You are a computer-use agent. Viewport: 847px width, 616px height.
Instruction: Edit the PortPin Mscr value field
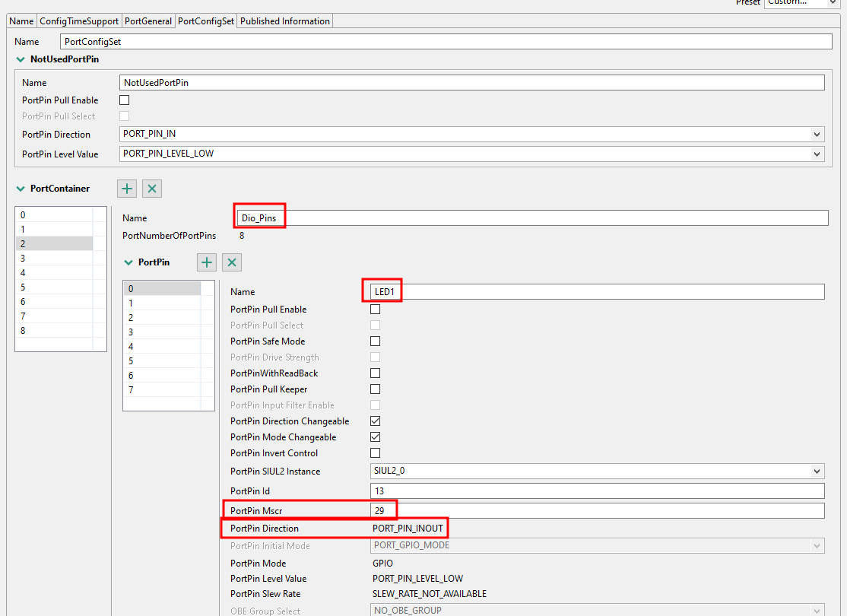pyautogui.click(x=598, y=510)
